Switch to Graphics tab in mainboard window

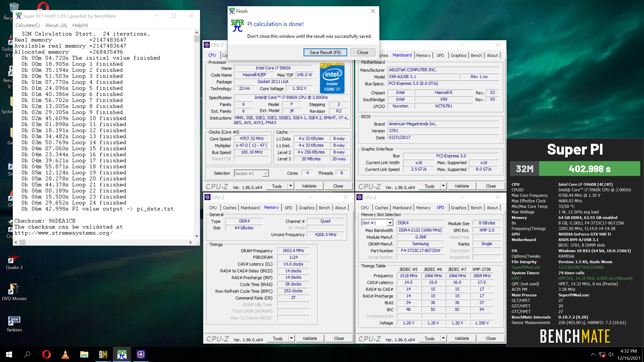point(458,55)
